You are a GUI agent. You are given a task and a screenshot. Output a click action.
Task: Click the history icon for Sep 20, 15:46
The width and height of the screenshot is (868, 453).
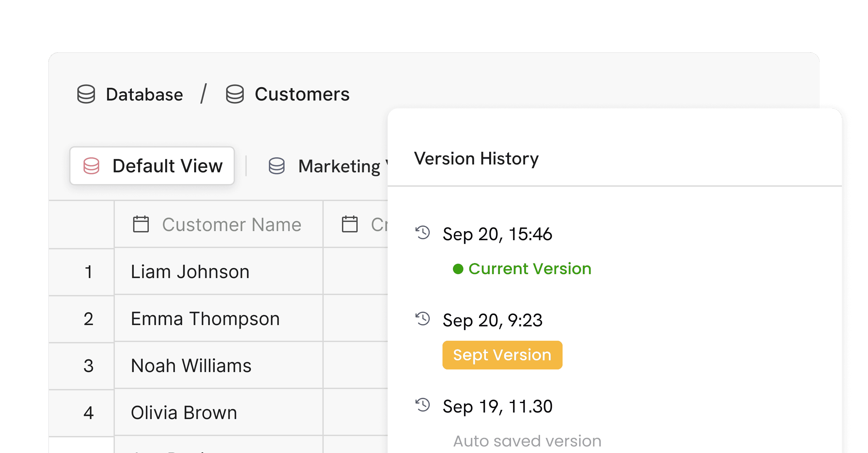[423, 233]
